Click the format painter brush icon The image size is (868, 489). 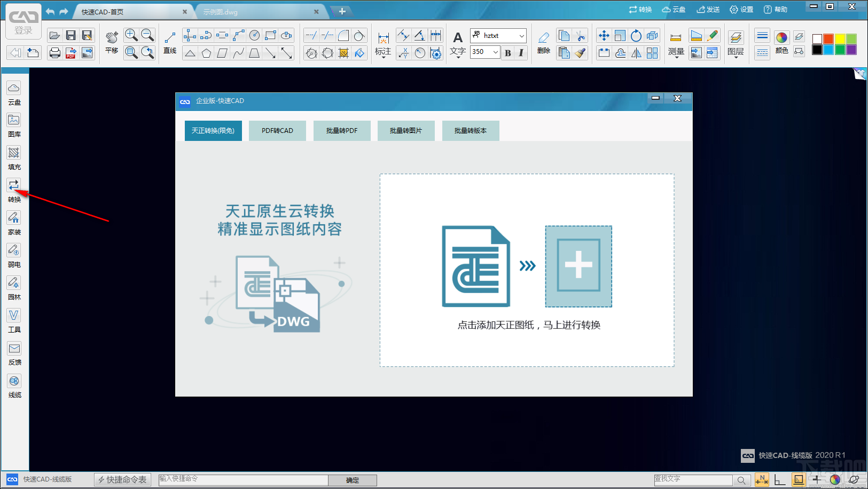581,52
